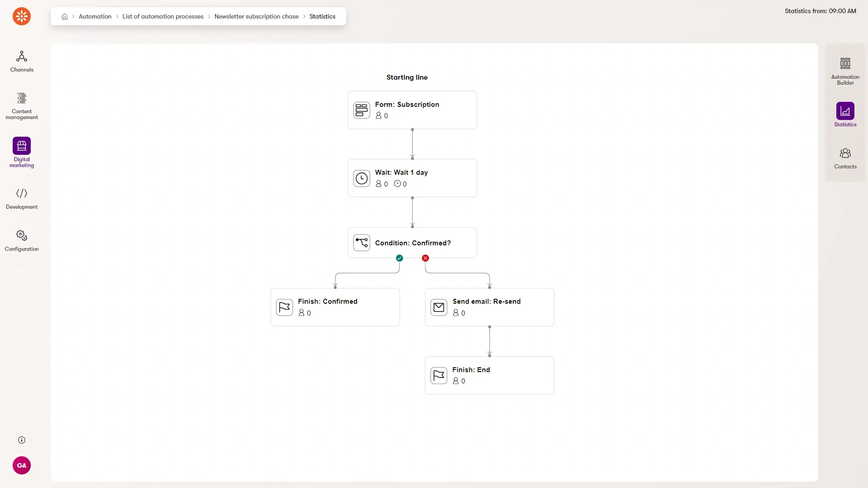
Task: Click Statistics breadcrumb item
Action: pyautogui.click(x=322, y=17)
